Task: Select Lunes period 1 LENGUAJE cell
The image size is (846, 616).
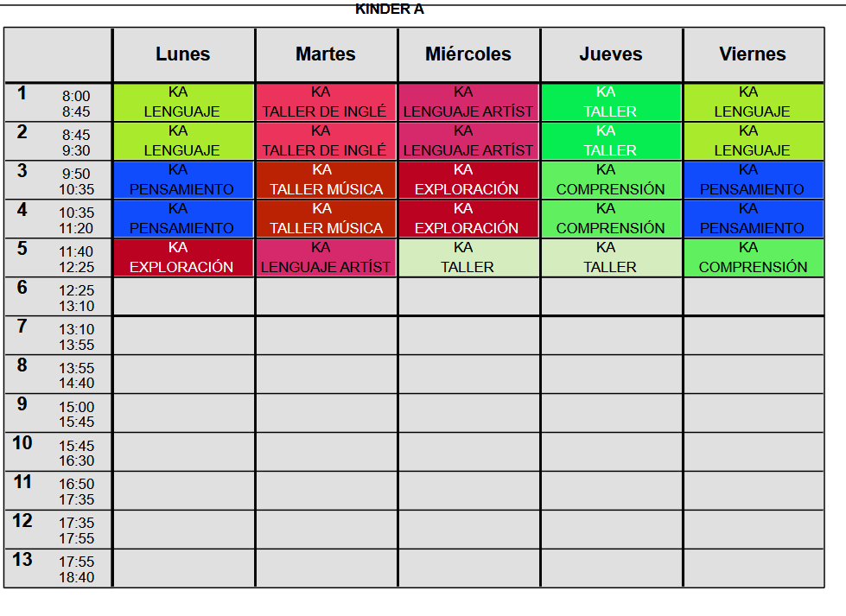Action: [x=183, y=102]
